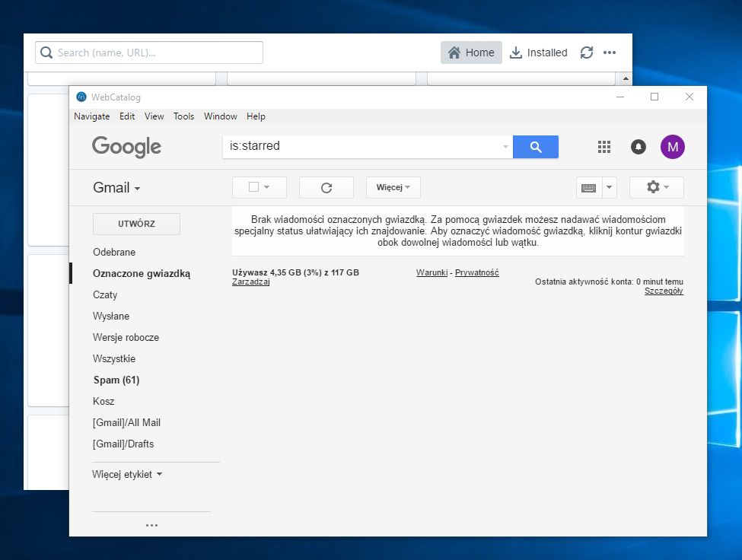Viewport: 742px width, 560px height.
Task: Refresh the Gmail message list
Action: pyautogui.click(x=326, y=188)
